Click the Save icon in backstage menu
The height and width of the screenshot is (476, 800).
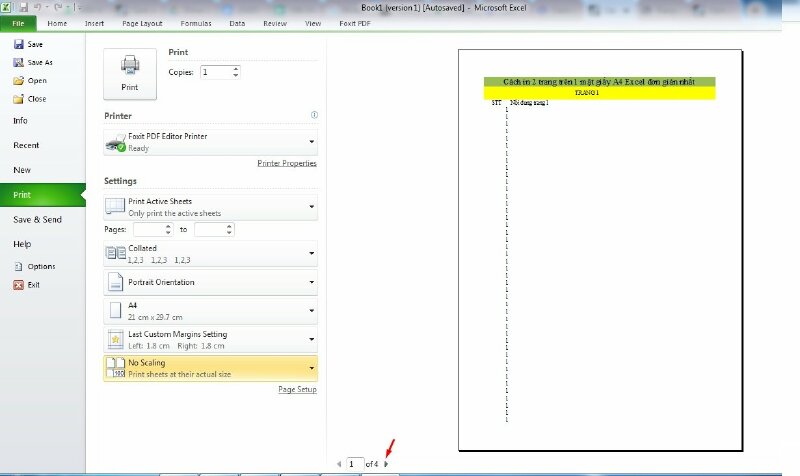(18, 44)
